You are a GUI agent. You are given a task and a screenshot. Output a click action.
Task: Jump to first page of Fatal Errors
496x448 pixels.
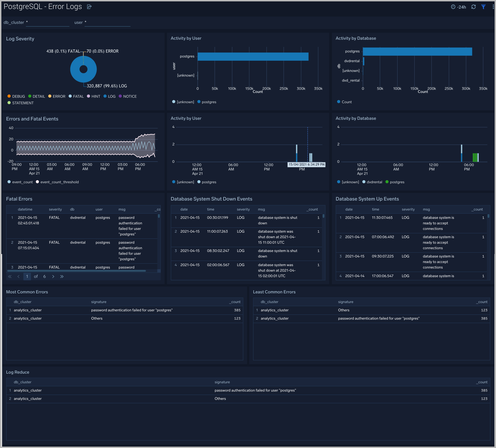pyautogui.click(x=10, y=276)
